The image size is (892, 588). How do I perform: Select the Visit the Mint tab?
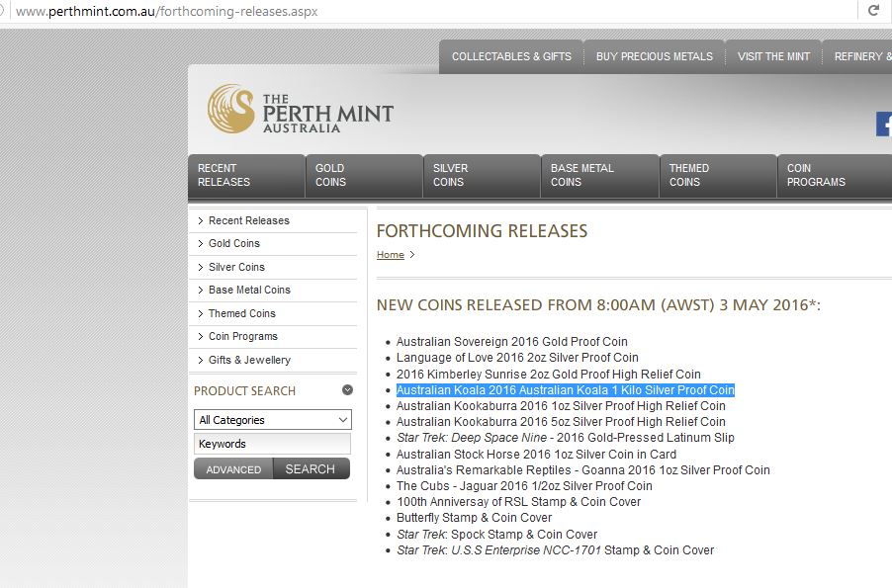(x=773, y=56)
